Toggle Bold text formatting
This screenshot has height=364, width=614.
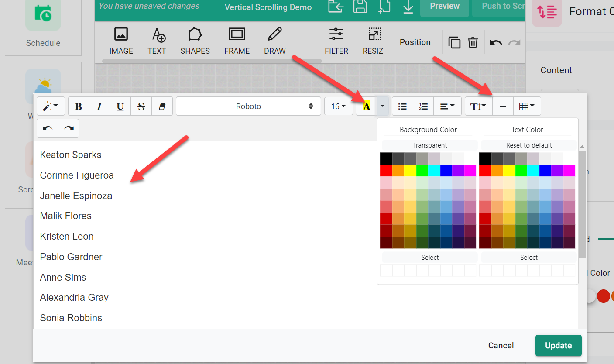point(79,106)
